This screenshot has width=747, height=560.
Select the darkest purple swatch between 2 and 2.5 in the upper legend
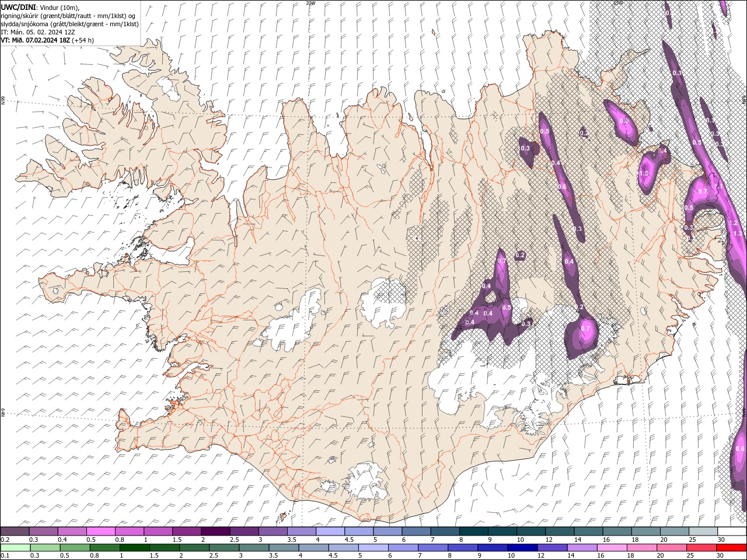click(215, 531)
